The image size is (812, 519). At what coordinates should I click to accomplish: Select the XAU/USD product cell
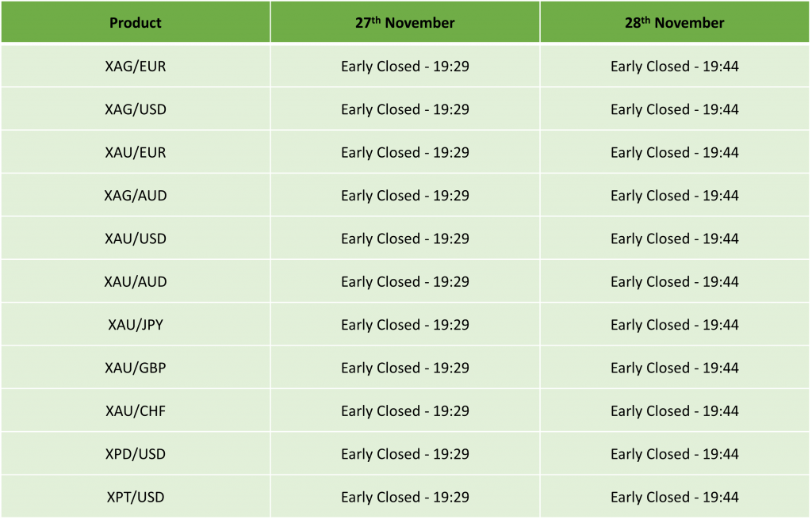[x=136, y=239]
